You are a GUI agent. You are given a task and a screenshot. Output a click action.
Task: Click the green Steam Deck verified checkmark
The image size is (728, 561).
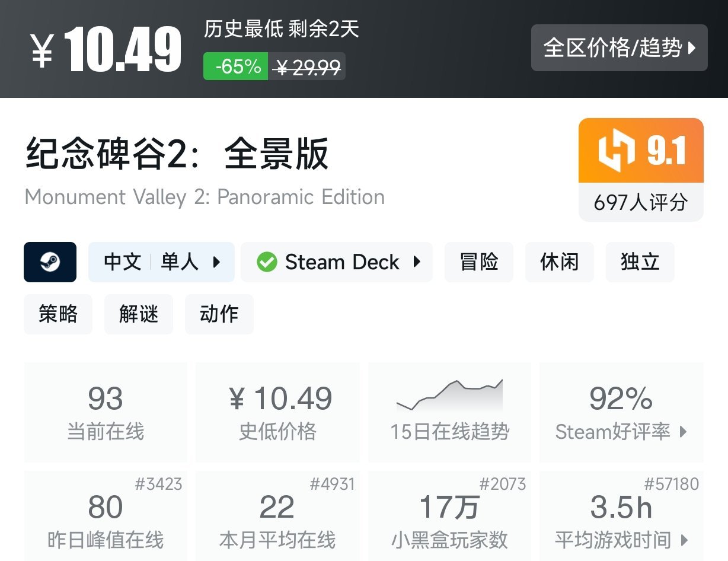coord(267,262)
